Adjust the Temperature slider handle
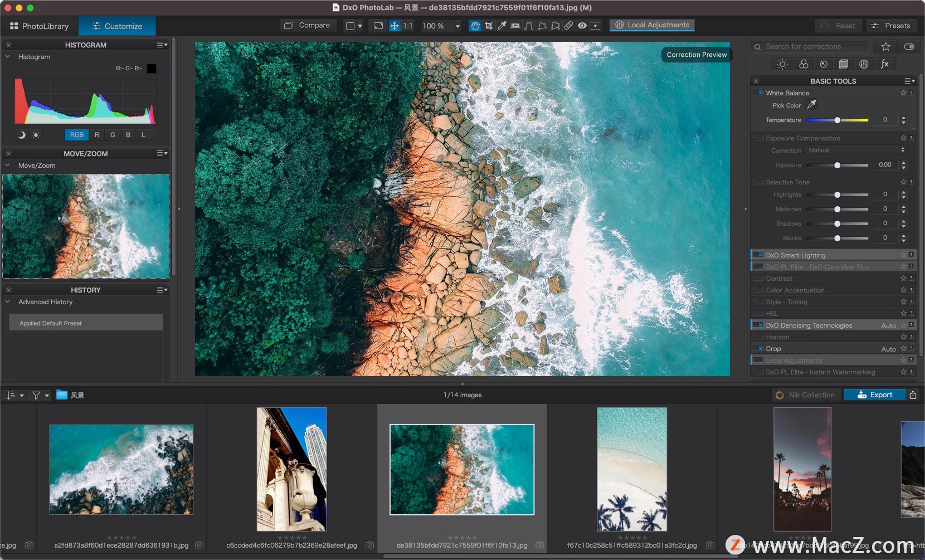 (x=837, y=120)
